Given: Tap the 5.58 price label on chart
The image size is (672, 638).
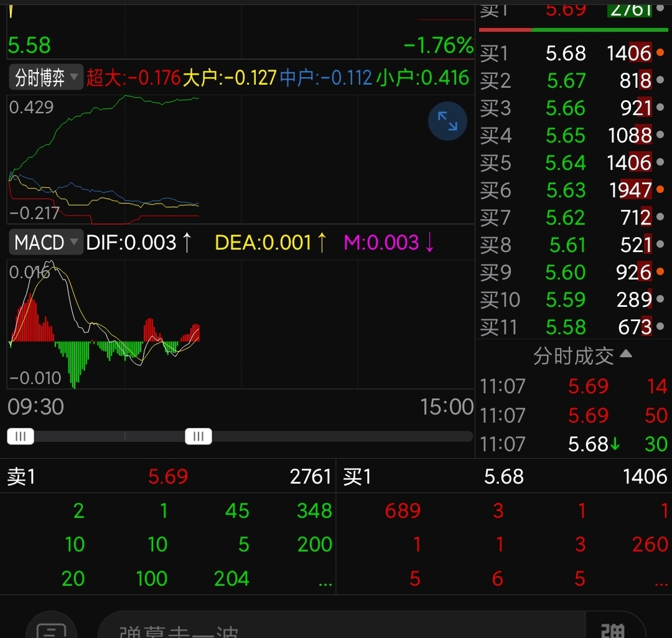Looking at the screenshot, I should (29, 45).
